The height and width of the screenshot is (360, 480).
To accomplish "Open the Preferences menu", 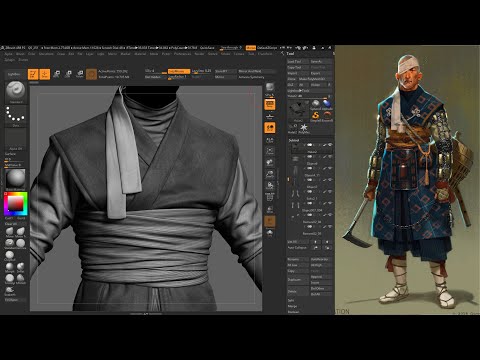I will (x=183, y=54).
